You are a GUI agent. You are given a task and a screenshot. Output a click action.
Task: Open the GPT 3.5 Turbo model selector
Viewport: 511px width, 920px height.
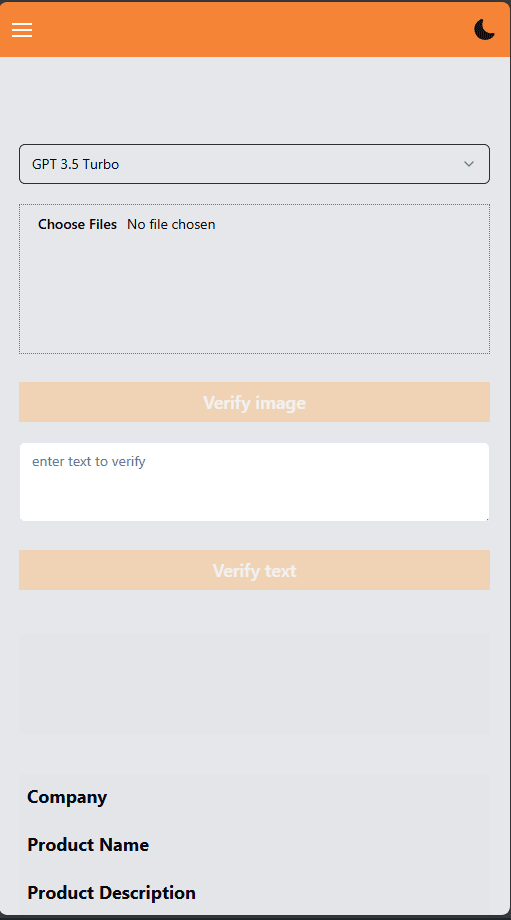click(x=254, y=164)
